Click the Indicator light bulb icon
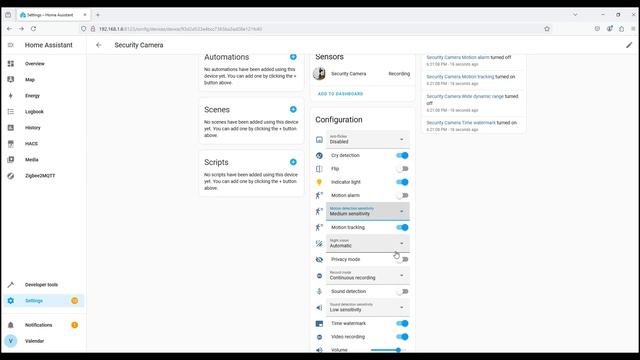The height and width of the screenshot is (360, 640). [319, 182]
